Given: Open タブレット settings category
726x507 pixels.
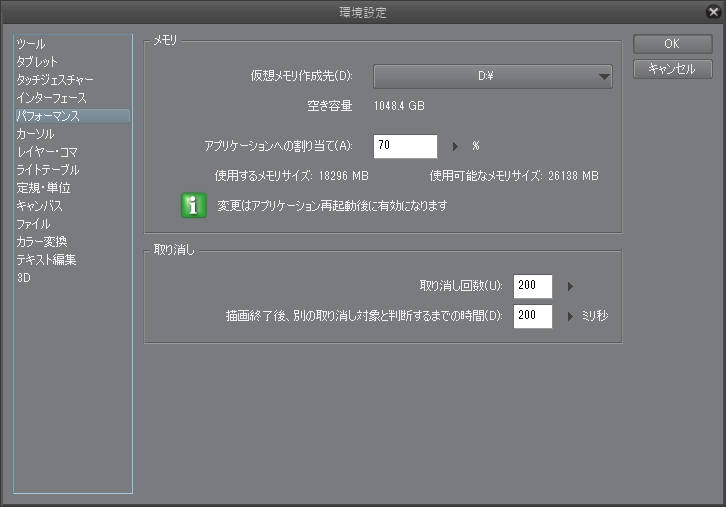Looking at the screenshot, I should click(x=37, y=62).
